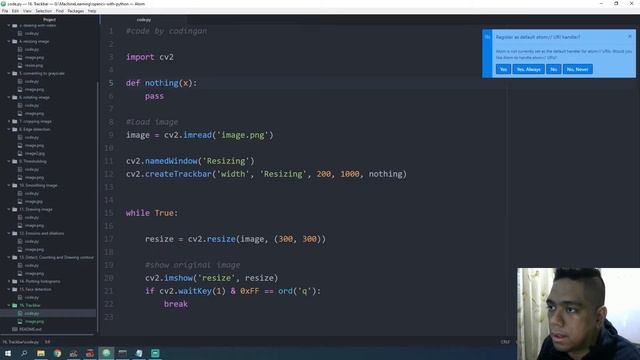Click the Project panel header
This screenshot has height=360, width=640.
(49, 20)
